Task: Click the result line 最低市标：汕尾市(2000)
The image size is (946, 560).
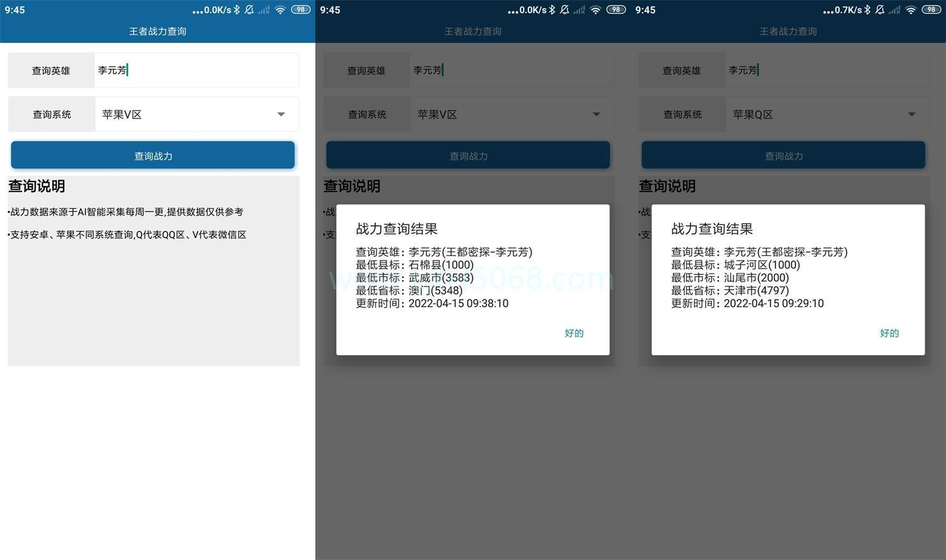Action: pos(730,277)
